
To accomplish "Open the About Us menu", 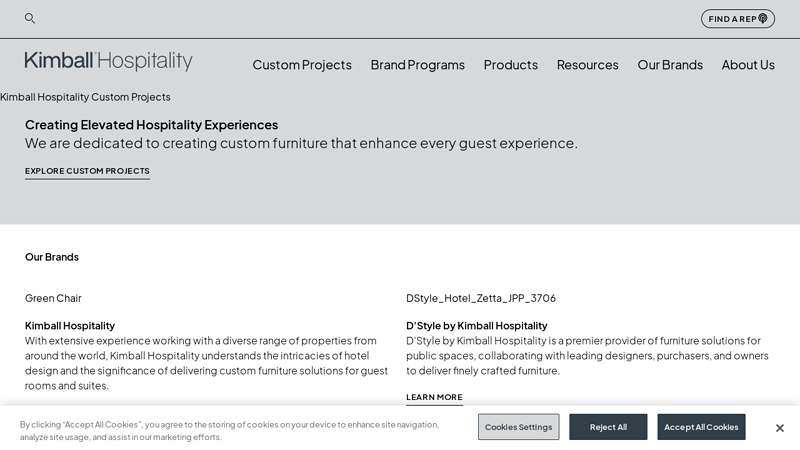I will 748,64.
